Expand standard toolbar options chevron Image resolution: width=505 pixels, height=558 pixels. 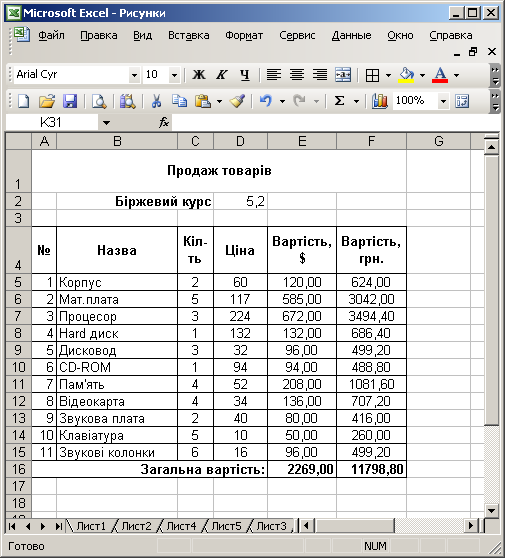[x=495, y=101]
